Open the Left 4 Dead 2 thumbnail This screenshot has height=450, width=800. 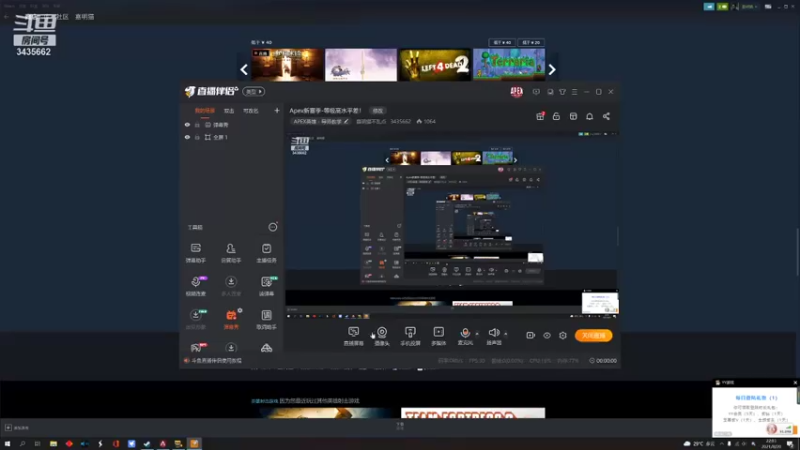(435, 65)
